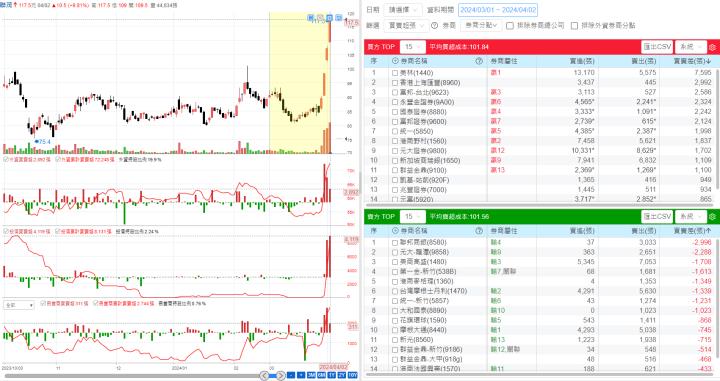Open the 日期 請選擇 dropdown

click(x=403, y=10)
